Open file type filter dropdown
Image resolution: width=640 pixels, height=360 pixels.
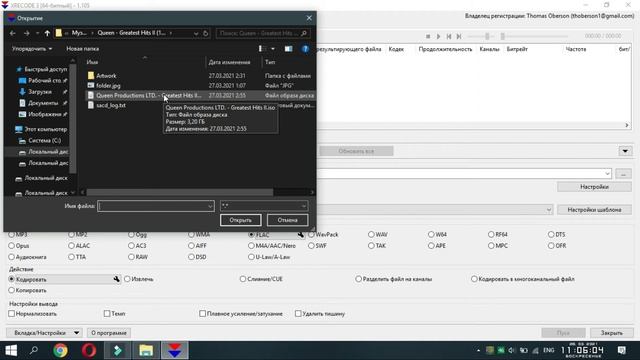[304, 206]
